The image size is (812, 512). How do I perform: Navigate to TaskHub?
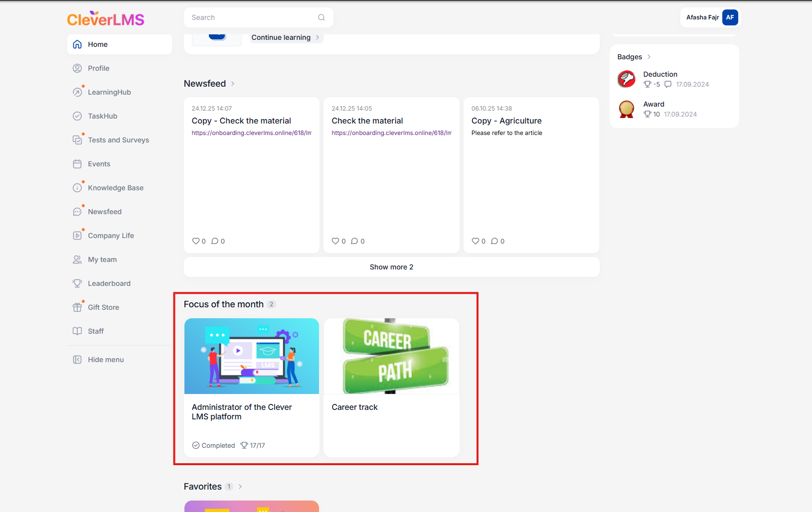120,116
